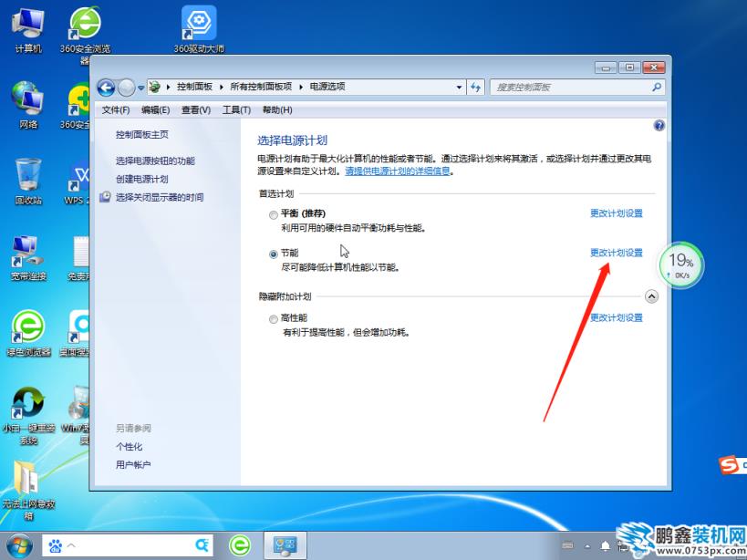
Task: Refresh the Control Panel page
Action: (x=475, y=88)
